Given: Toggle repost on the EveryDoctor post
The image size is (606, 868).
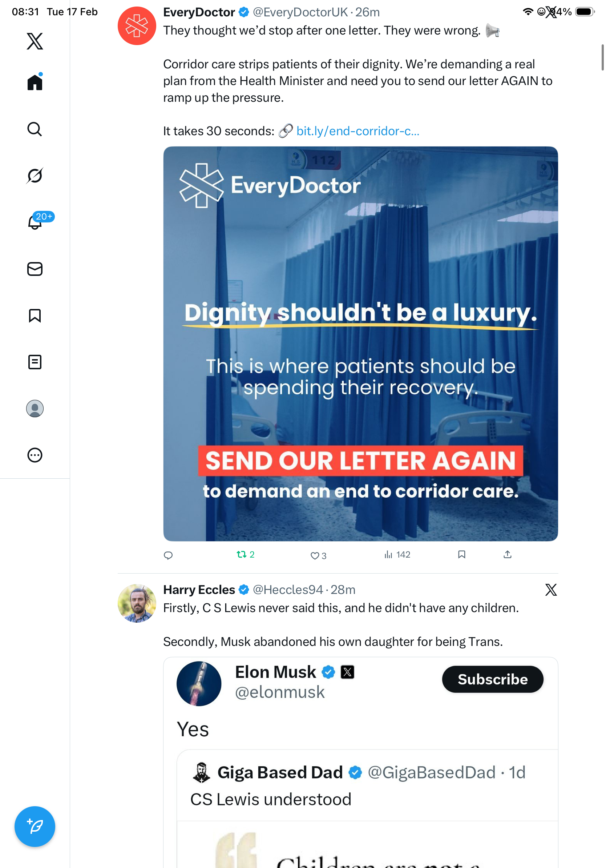Looking at the screenshot, I should (x=241, y=555).
